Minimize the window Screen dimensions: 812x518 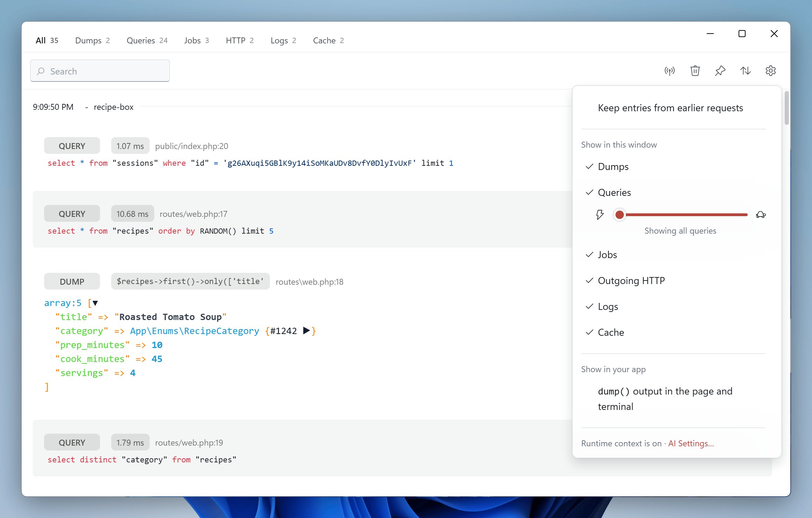[710, 34]
